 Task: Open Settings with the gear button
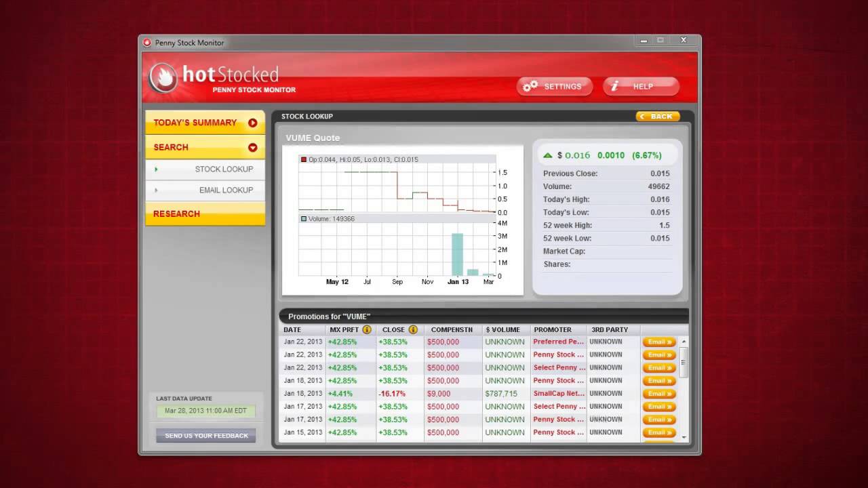tap(555, 86)
